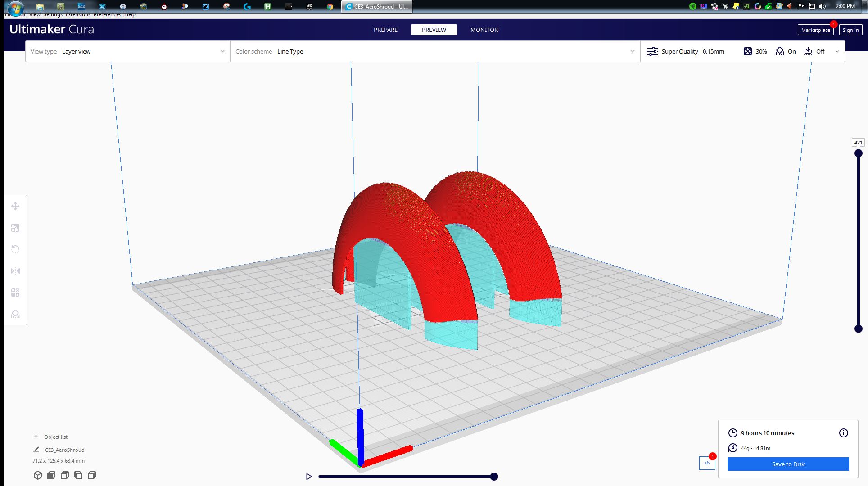Click the taskbar clock showing 2:00 PM

[x=845, y=6]
